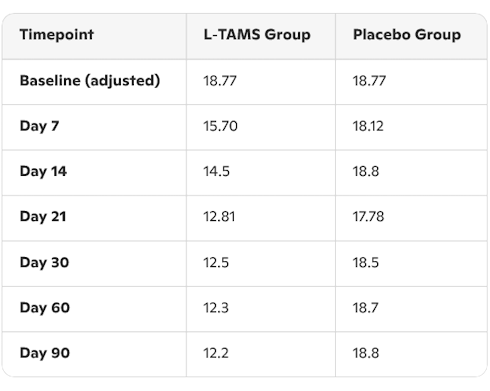Click L-TAMS value 12.5 for Day 30
Image resolution: width=490 pixels, height=391 pixels.
216,263
